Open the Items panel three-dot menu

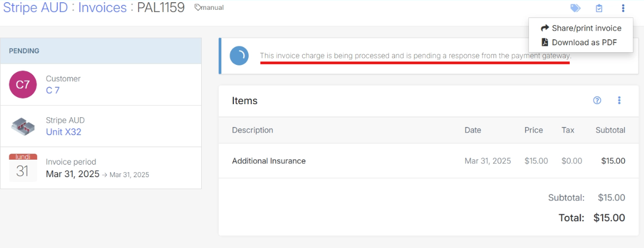tap(619, 100)
